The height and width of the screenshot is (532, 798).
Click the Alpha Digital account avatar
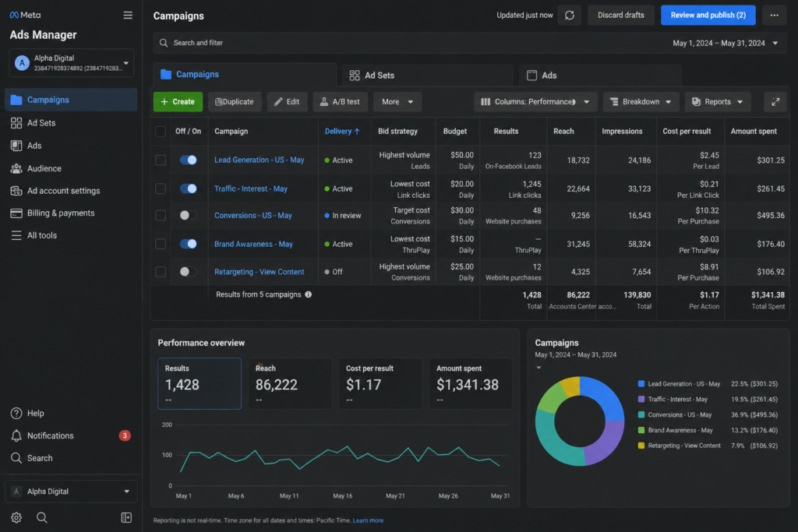21,62
